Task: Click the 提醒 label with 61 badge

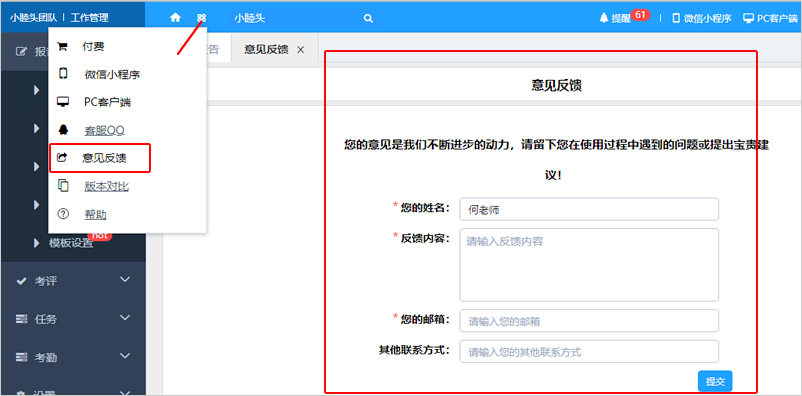Action: (624, 17)
